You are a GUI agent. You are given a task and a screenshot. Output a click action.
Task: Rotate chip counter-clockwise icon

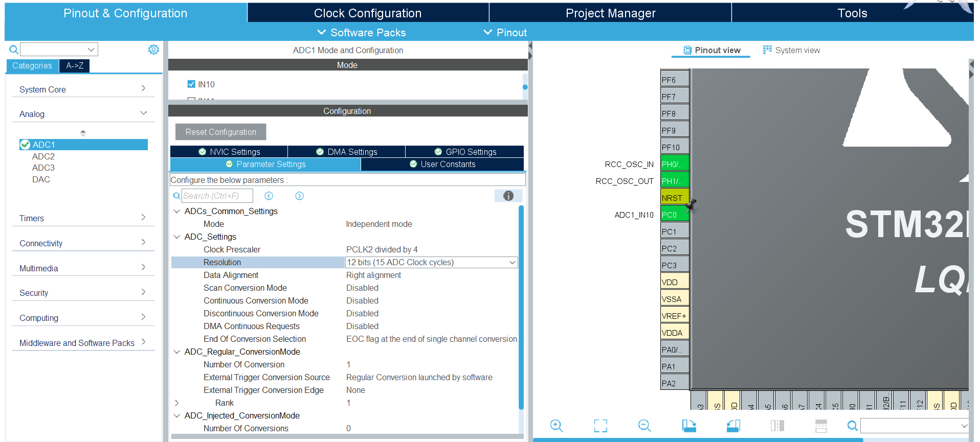point(733,426)
